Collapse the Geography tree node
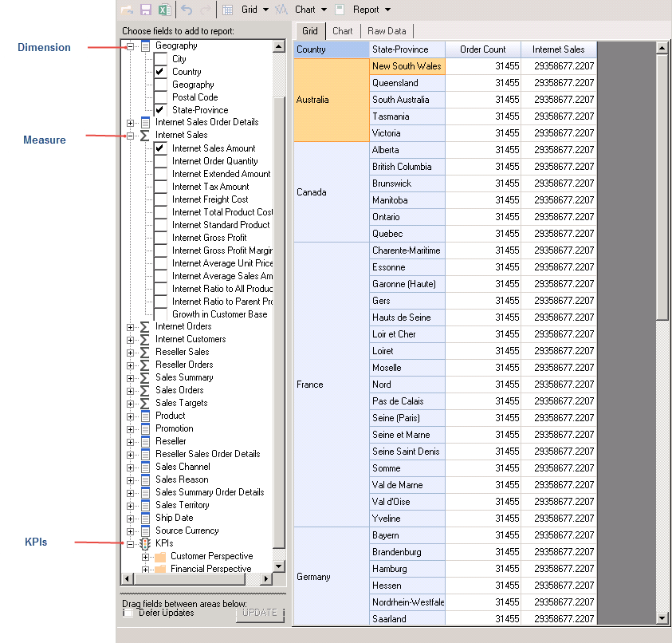This screenshot has width=672, height=643. tap(131, 46)
